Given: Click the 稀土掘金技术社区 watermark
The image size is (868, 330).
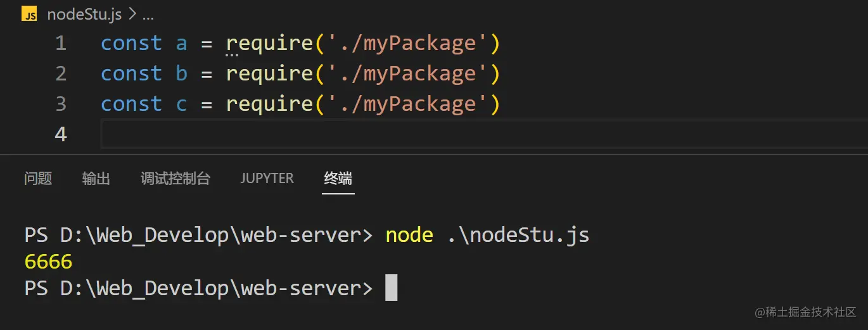Looking at the screenshot, I should (805, 312).
